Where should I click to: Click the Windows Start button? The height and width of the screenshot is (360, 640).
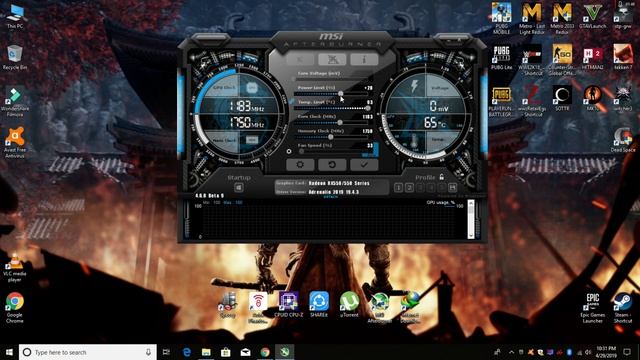9,352
